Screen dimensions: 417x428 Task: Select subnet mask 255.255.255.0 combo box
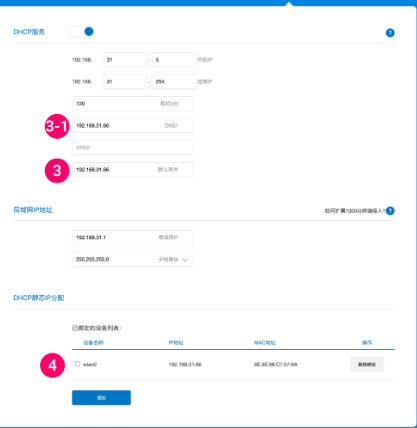point(132,259)
